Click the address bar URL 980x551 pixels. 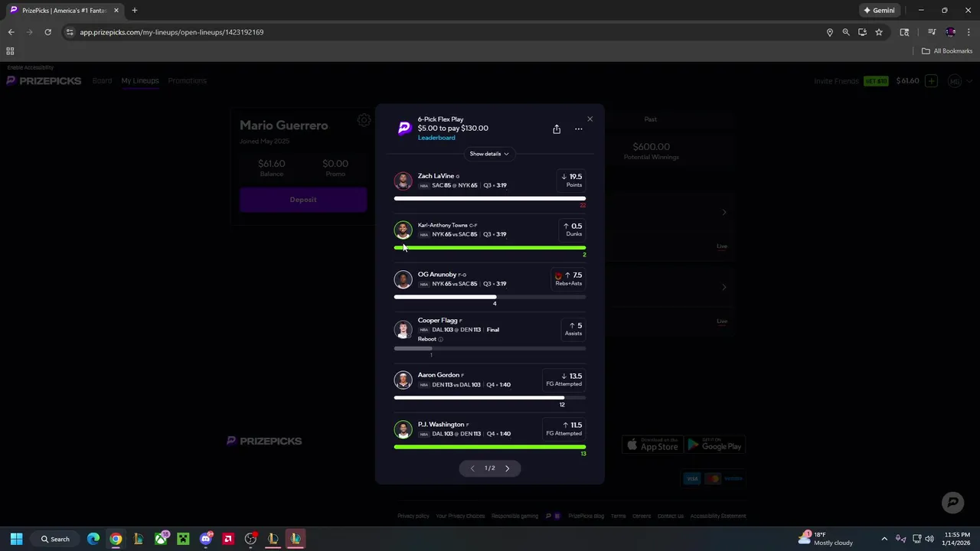pyautogui.click(x=171, y=32)
